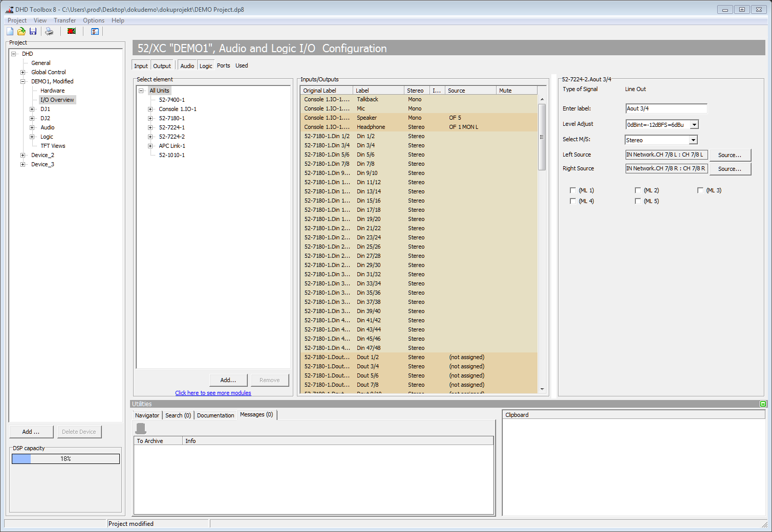Click the Print toolbar icon

49,31
